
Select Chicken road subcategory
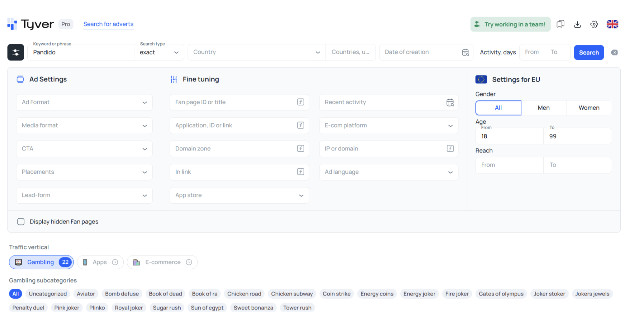244,294
